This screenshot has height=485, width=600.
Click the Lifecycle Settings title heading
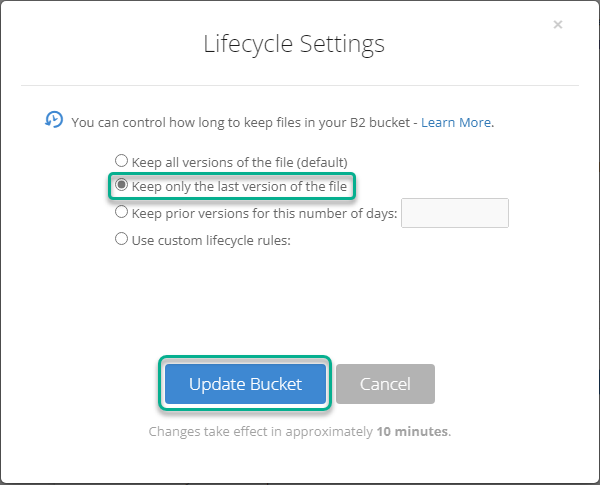tap(294, 44)
